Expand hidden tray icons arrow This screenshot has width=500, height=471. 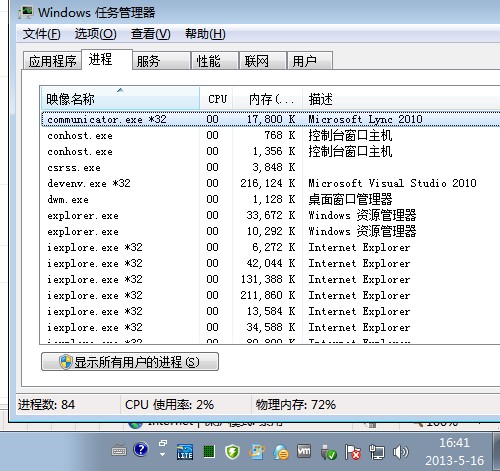162,454
